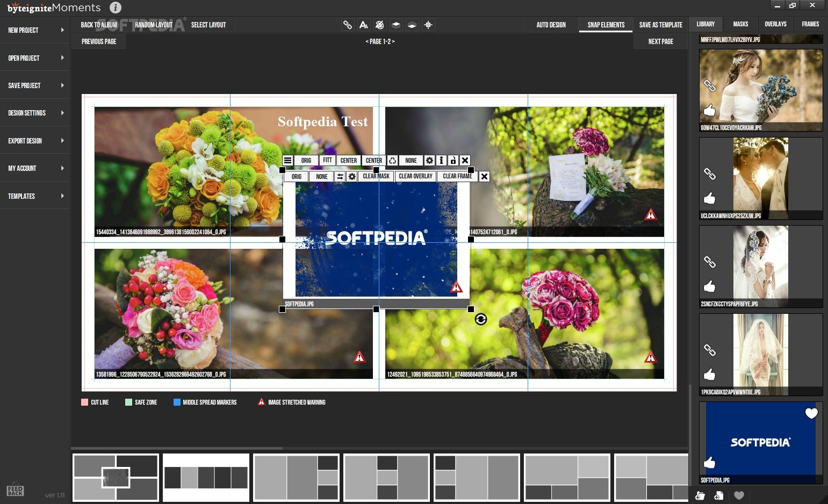828x504 pixels.
Task: Go to Next Page
Action: point(660,41)
